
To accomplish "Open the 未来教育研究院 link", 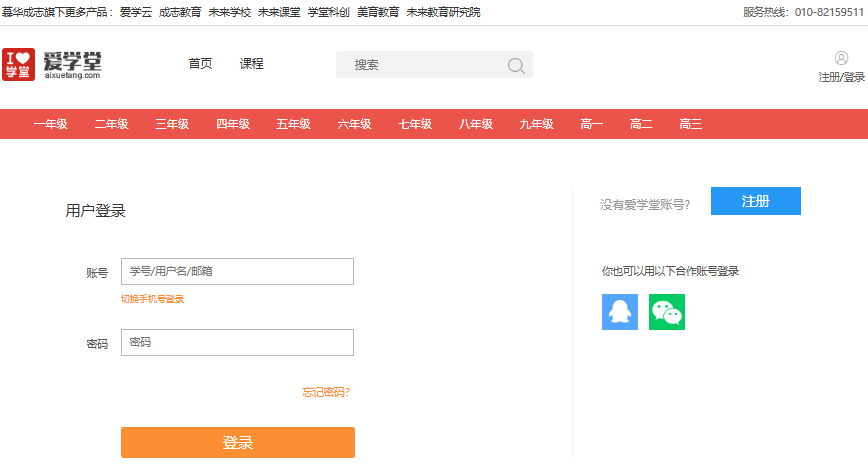I will 443,12.
